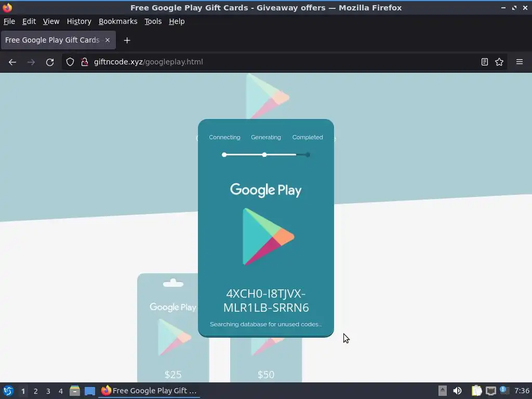Switch to workspace 4
This screenshot has height=399, width=532.
point(61,391)
